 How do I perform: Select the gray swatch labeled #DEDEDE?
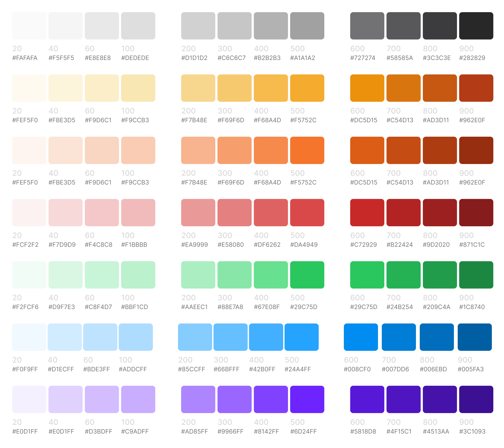pos(138,26)
